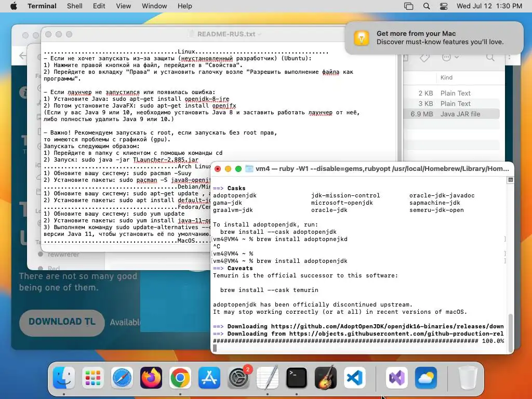The image size is (532, 399).
Task: Click the Terminal window title text
Action: pyautogui.click(x=382, y=169)
